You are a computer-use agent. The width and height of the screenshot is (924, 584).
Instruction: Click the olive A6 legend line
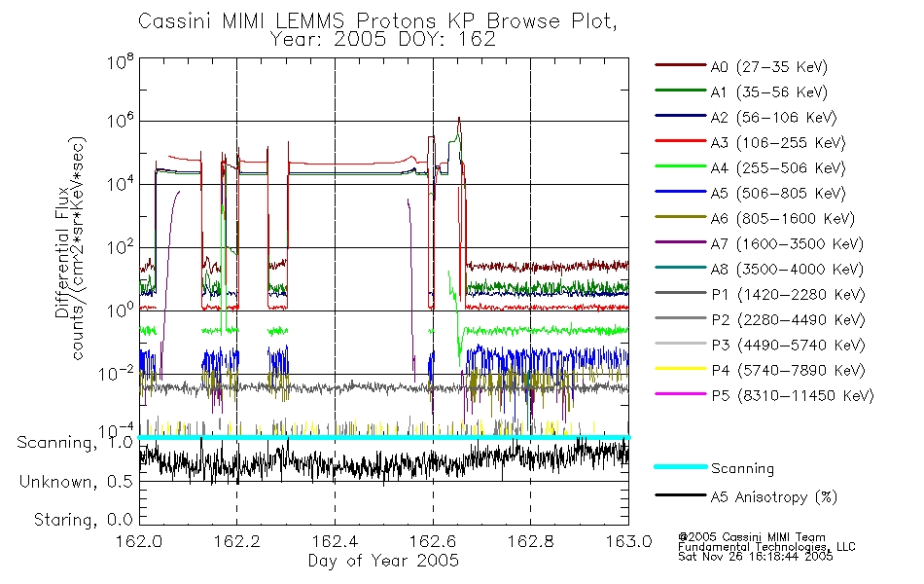coord(680,217)
